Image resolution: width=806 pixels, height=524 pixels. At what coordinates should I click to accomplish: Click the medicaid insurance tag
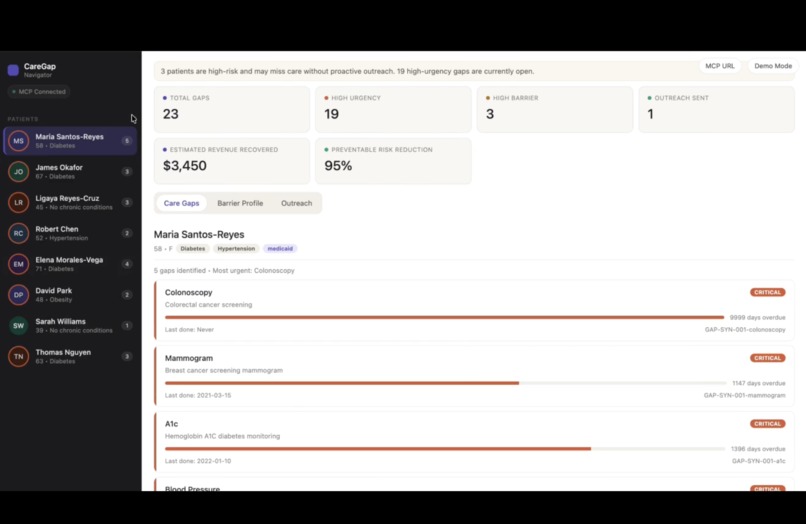[x=280, y=248]
